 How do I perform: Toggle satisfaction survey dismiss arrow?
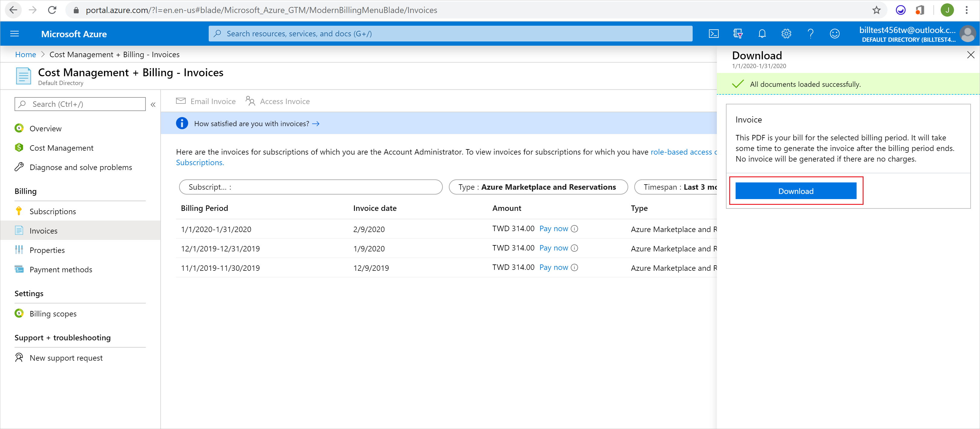click(x=319, y=123)
